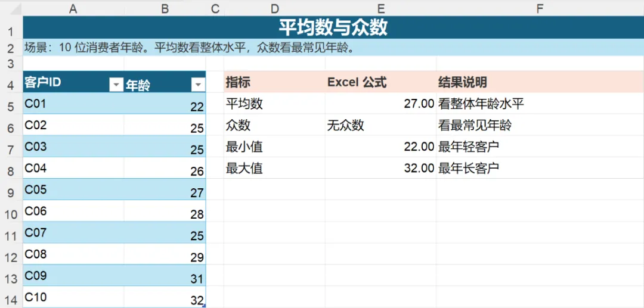Select row 14 header
Image resolution: width=644 pixels, height=308 pixels.
[x=11, y=297]
